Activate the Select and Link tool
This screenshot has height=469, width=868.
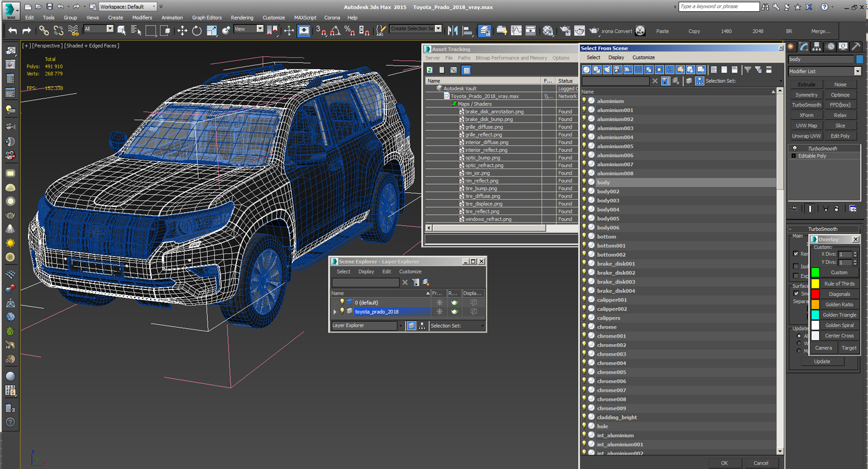point(44,30)
